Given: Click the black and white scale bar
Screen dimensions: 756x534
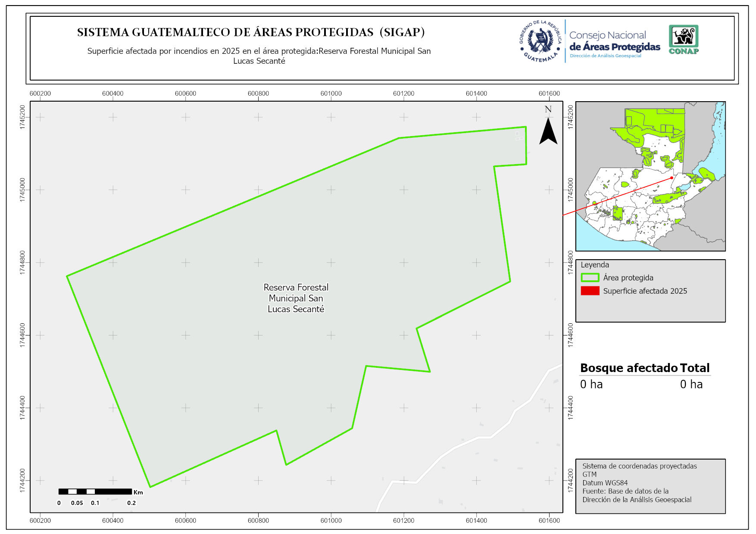Looking at the screenshot, I should point(95,491).
